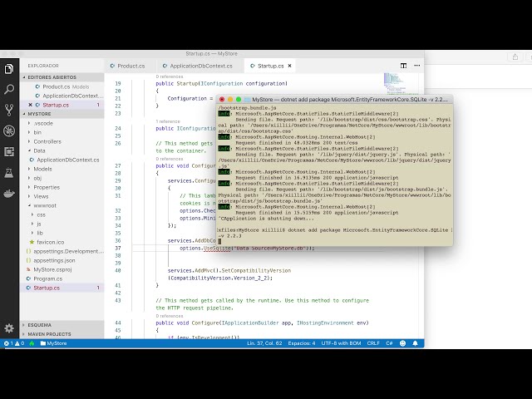Open the Extensions view in activity bar
The image size is (532, 399).
coord(9,151)
